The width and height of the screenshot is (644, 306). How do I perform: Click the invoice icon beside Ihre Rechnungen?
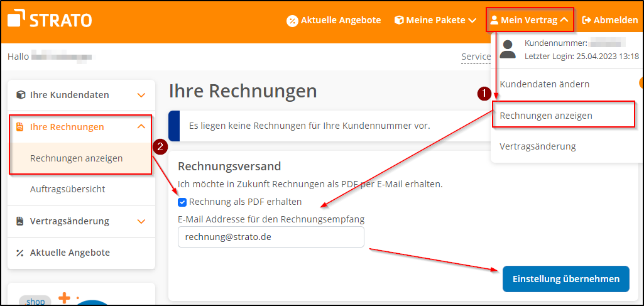click(20, 127)
